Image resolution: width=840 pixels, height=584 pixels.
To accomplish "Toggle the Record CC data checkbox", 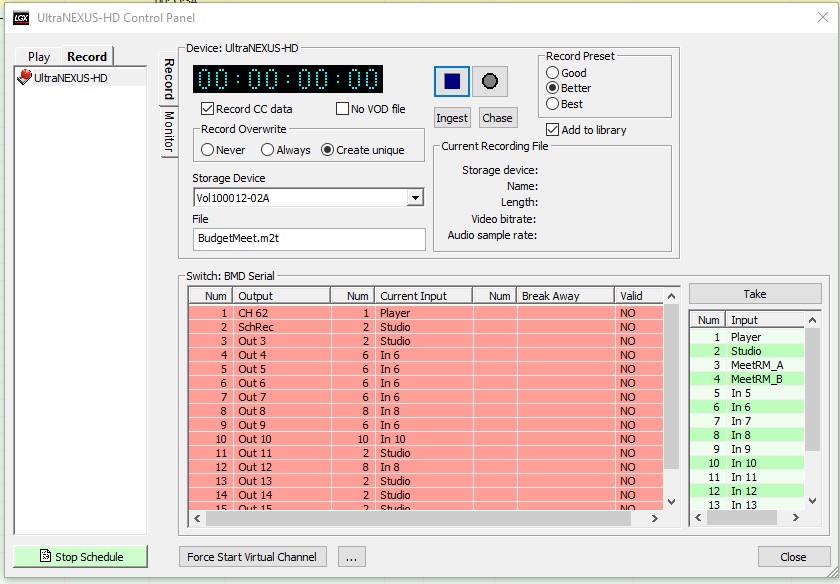I will tap(208, 109).
